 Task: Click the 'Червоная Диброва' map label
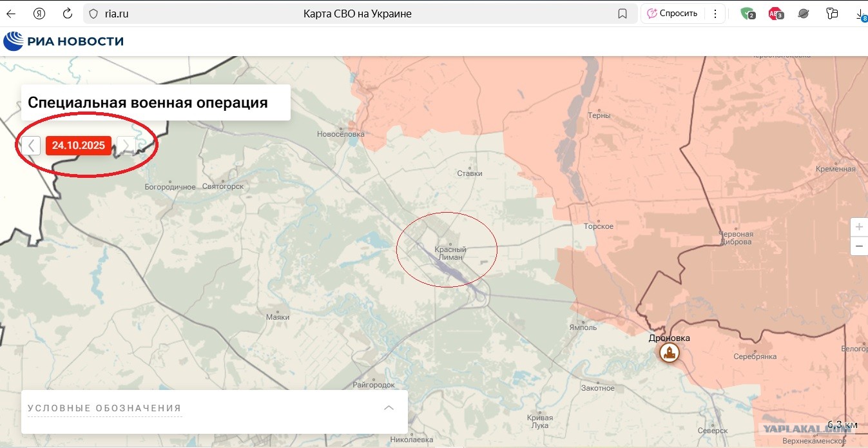[736, 238]
